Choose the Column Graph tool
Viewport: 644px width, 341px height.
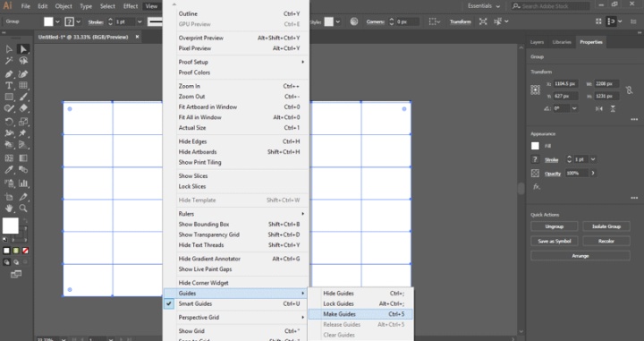tap(23, 183)
